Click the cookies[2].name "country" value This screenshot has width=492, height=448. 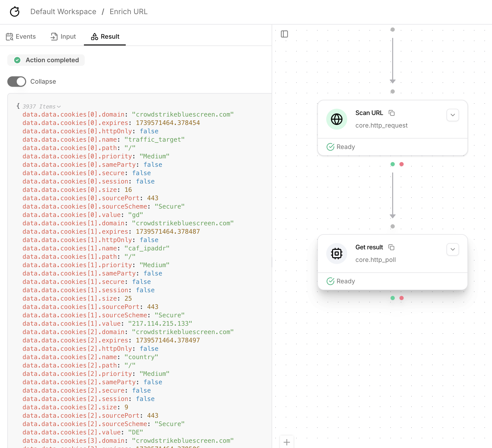[141, 357]
